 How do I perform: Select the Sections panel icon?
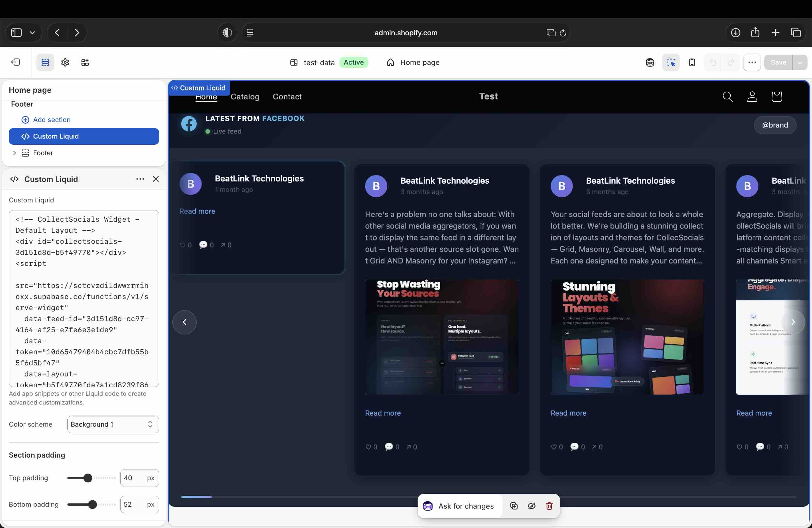[45, 62]
